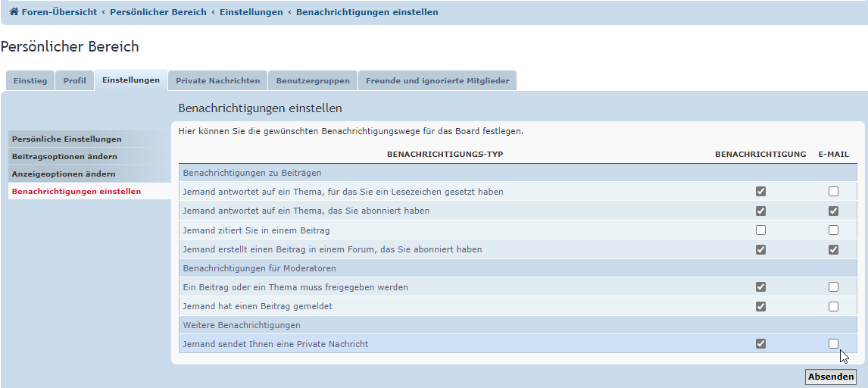868x388 pixels.
Task: Open the Persönlicher Bereich breadcrumb link
Action: tap(158, 12)
